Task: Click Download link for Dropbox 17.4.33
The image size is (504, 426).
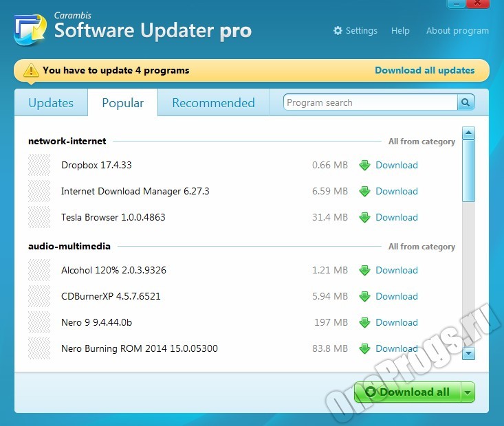Action: point(397,165)
